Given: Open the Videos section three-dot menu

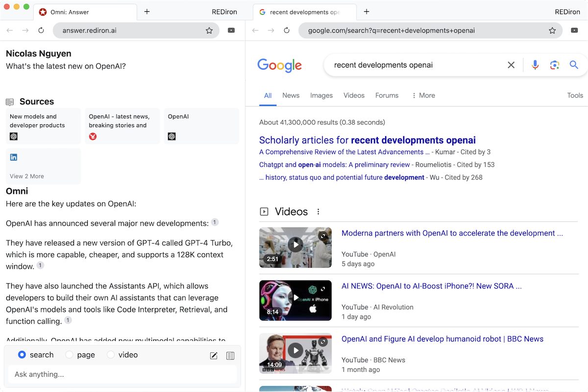Looking at the screenshot, I should click(x=318, y=212).
